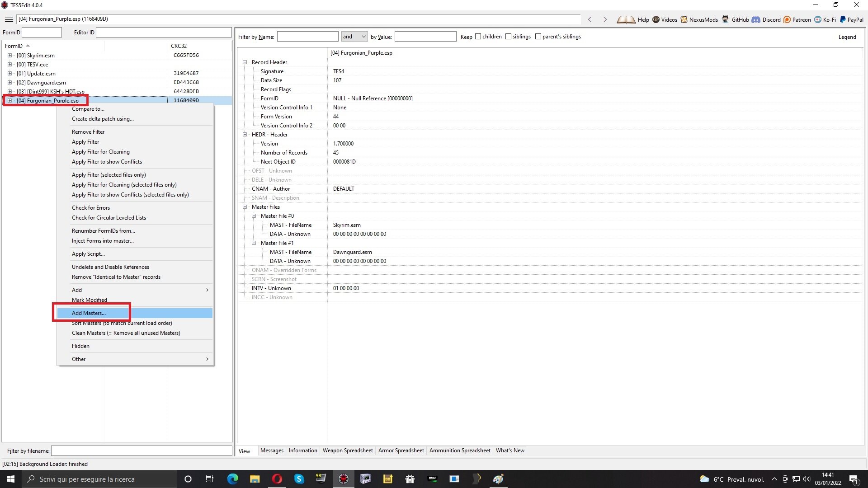Collapse the Master File #0 node

click(254, 216)
